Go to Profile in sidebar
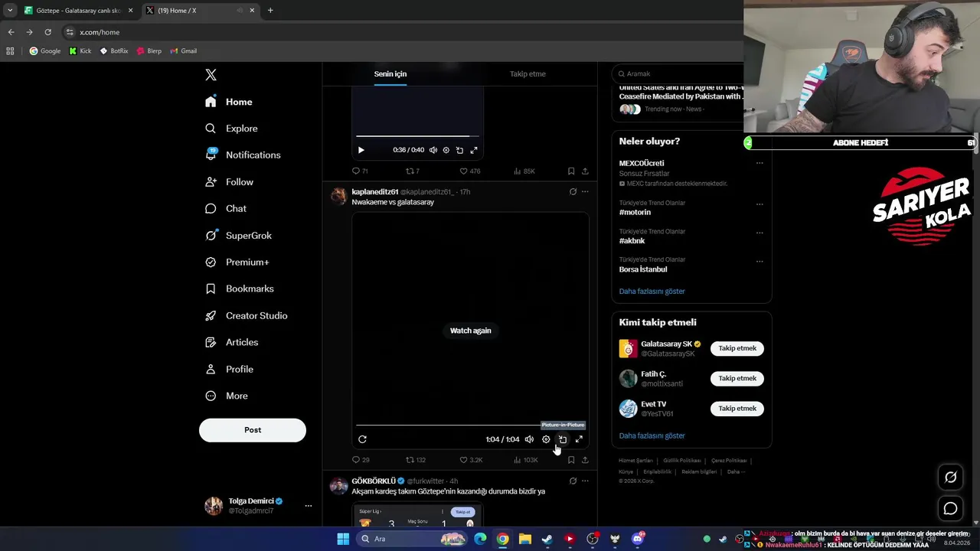Viewport: 980px width, 551px height. pos(229,369)
